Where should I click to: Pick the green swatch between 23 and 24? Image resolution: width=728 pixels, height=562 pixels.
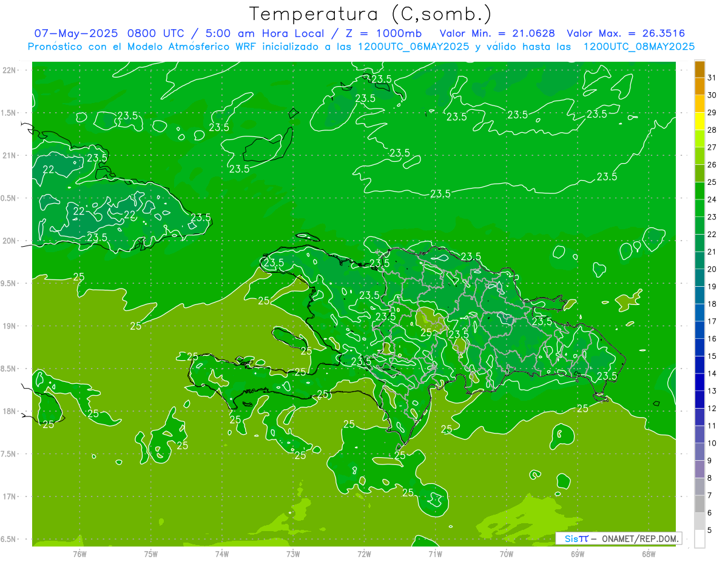click(x=699, y=209)
